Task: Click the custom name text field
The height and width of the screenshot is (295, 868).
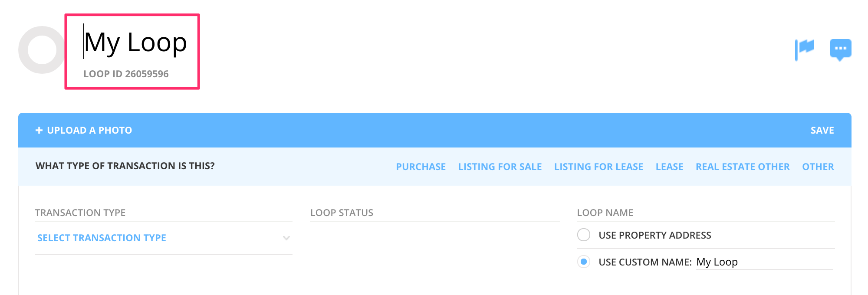Action: pyautogui.click(x=764, y=262)
